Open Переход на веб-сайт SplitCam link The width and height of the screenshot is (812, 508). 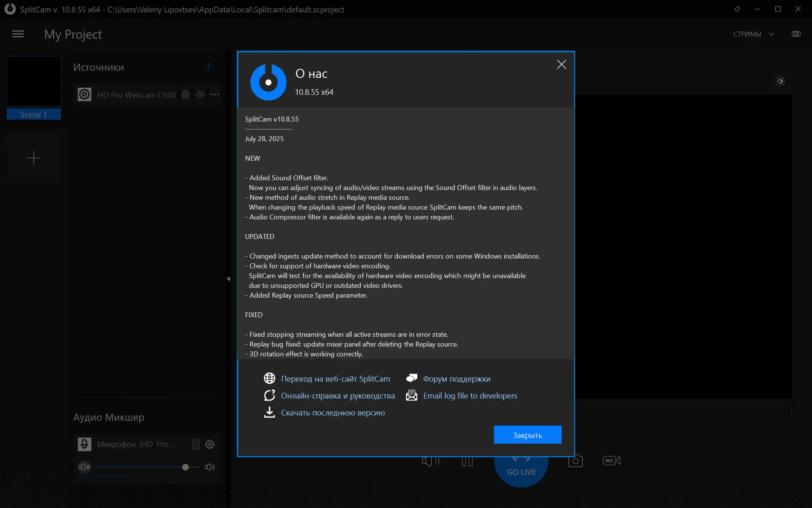[335, 379]
